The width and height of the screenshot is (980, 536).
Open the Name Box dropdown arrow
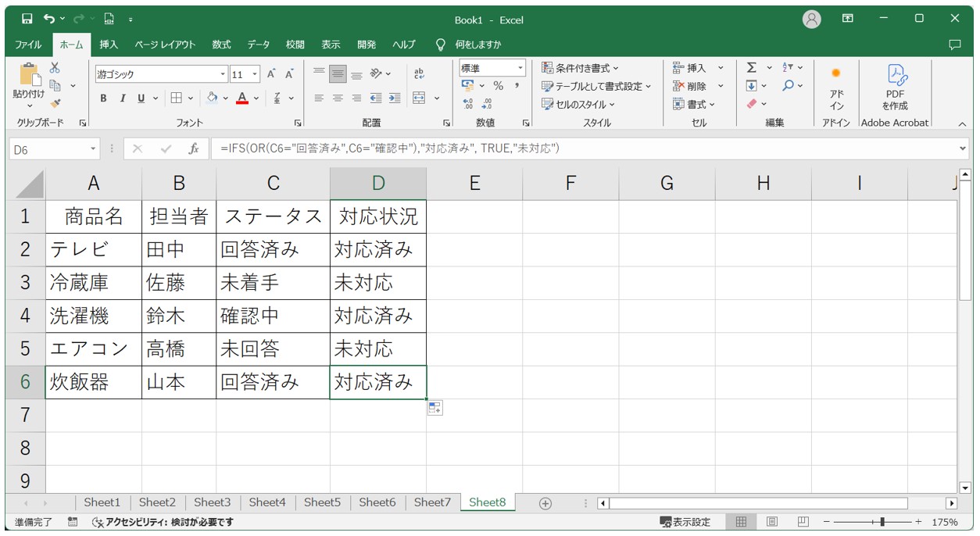[x=93, y=148]
